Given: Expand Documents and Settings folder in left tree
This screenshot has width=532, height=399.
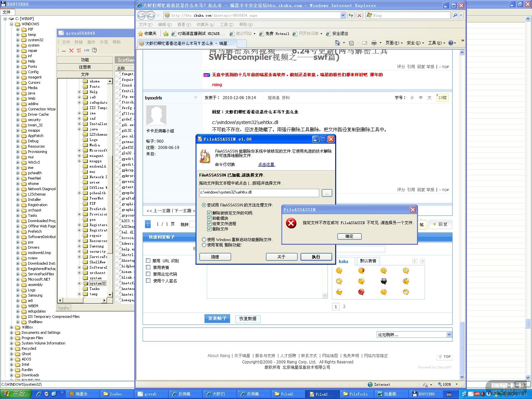Looking at the screenshot, I should click(12, 332).
